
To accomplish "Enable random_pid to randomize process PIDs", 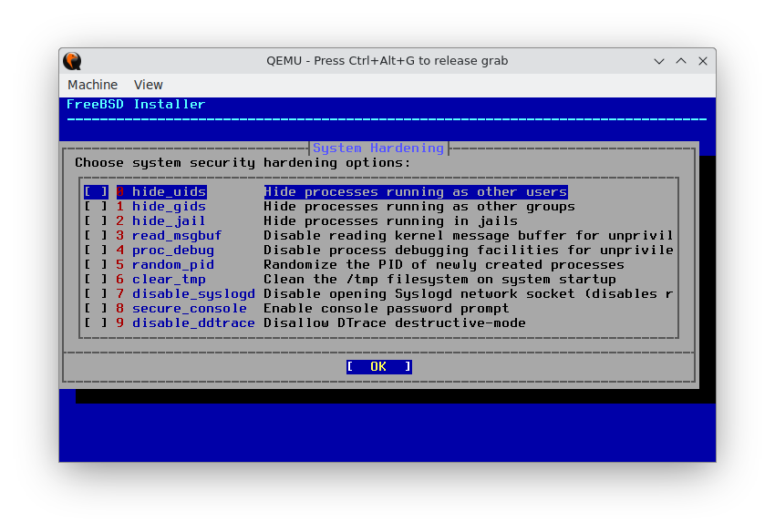I will click(95, 264).
